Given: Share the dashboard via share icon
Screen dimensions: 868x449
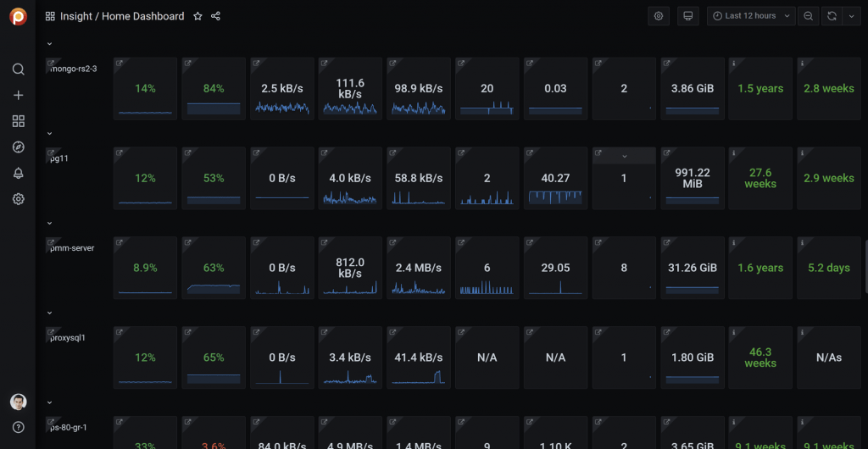Looking at the screenshot, I should click(x=216, y=17).
